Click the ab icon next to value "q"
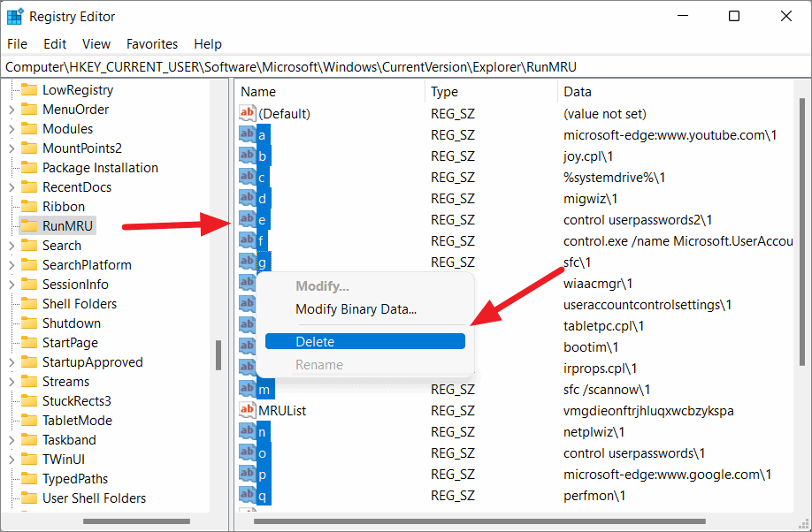The image size is (812, 532). (x=247, y=495)
